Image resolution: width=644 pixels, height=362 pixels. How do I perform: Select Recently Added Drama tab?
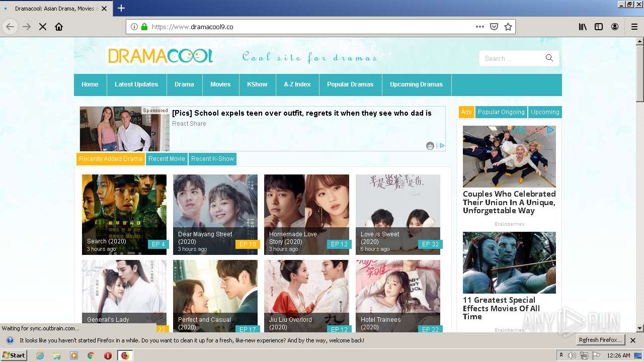pyautogui.click(x=111, y=159)
